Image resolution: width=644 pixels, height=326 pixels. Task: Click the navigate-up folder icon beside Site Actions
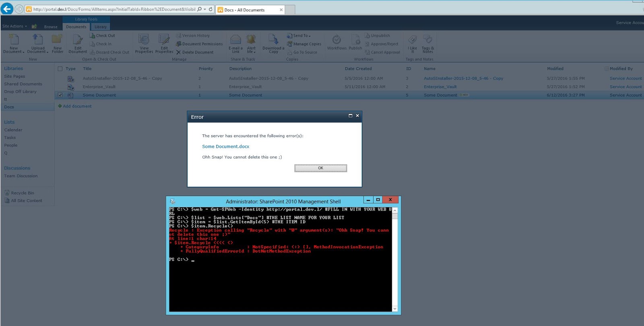[34, 27]
